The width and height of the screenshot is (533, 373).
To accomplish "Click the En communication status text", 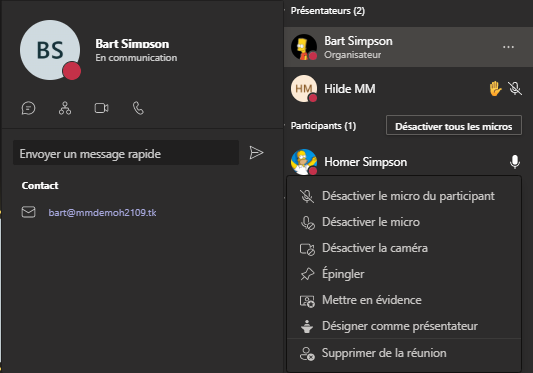I will tap(136, 58).
